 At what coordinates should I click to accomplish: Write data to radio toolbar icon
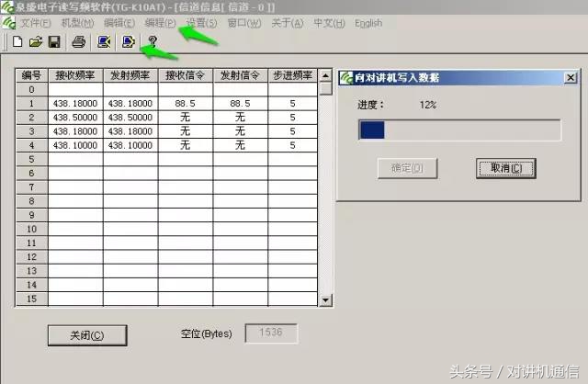129,41
